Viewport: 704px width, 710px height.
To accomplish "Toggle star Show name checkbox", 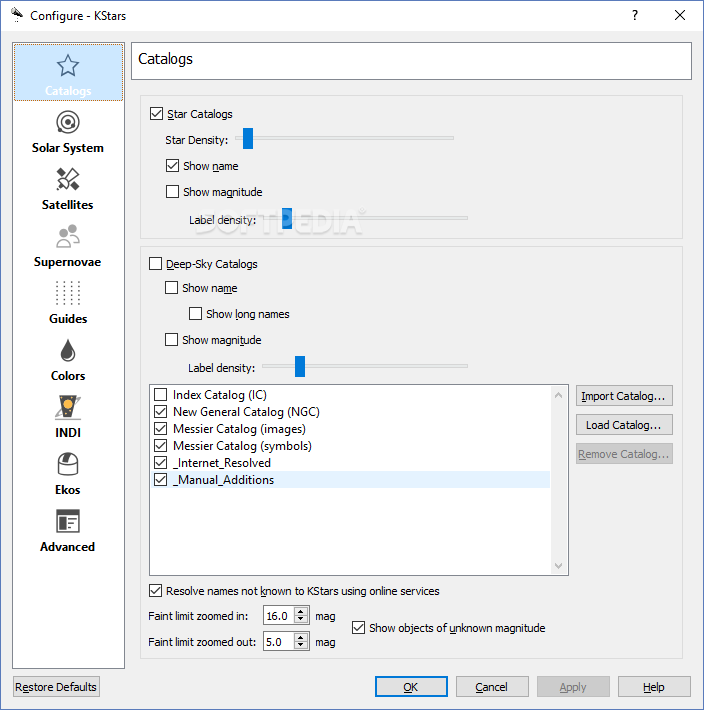I will (172, 166).
